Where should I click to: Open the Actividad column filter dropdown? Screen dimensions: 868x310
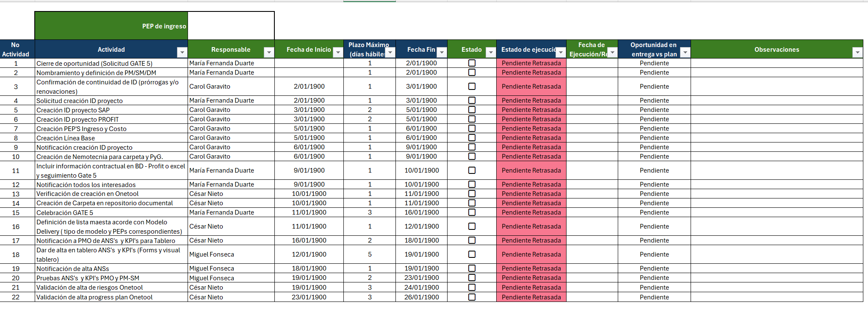(x=182, y=52)
